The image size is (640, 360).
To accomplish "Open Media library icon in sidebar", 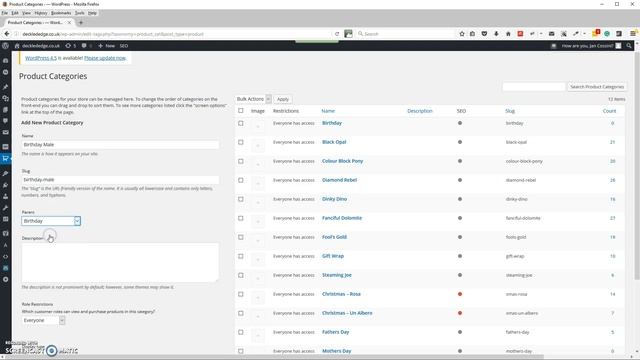I will coord(5,98).
